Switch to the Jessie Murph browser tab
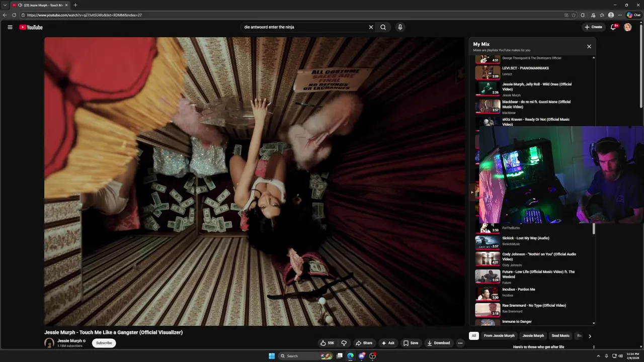Viewport: 644px width, 362px height. pos(43,5)
